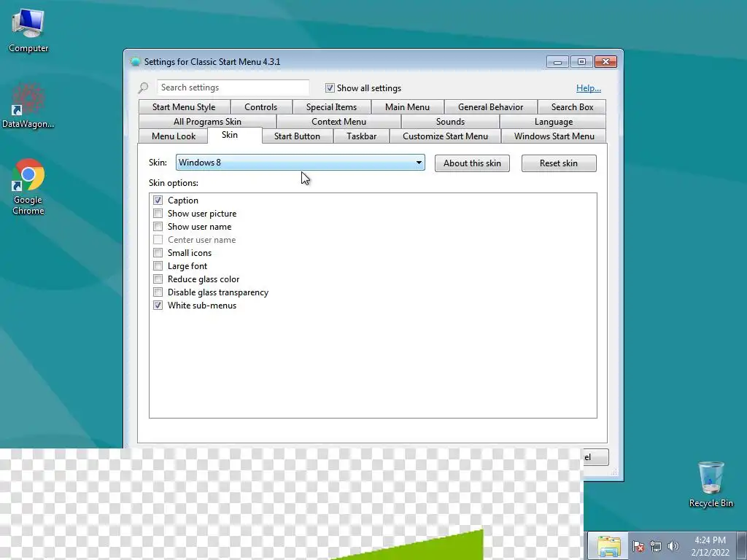Uncheck the Caption skin option

(158, 201)
